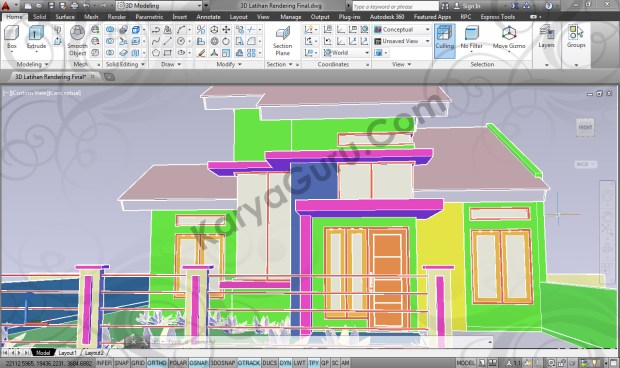
Task: Toggle GRID display in status bar
Action: (x=138, y=363)
